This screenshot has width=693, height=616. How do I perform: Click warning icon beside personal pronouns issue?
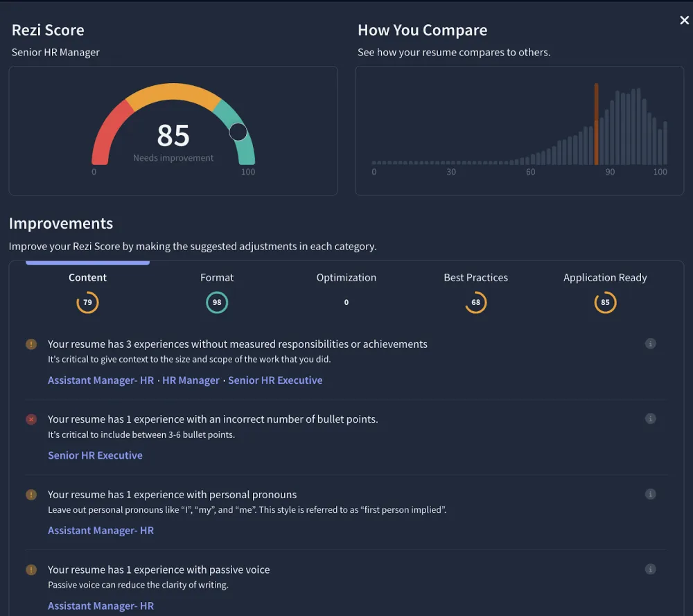(31, 495)
